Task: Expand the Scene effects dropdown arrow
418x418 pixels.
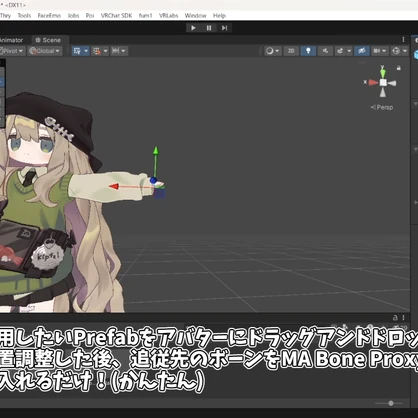Action: 349,51
